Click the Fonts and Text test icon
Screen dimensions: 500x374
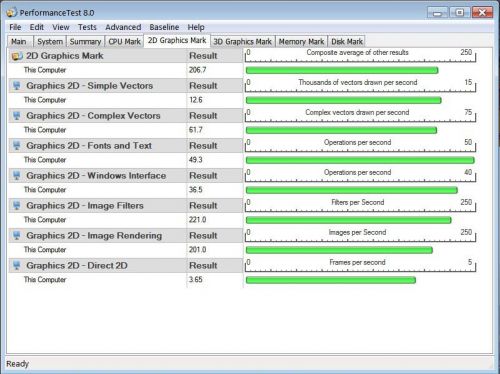click(17, 146)
